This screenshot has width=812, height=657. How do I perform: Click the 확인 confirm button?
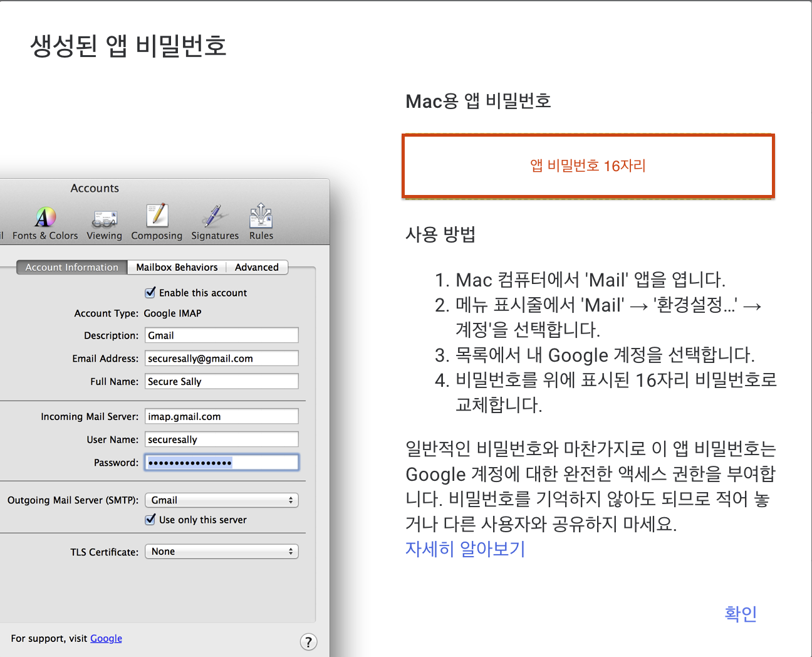(741, 613)
